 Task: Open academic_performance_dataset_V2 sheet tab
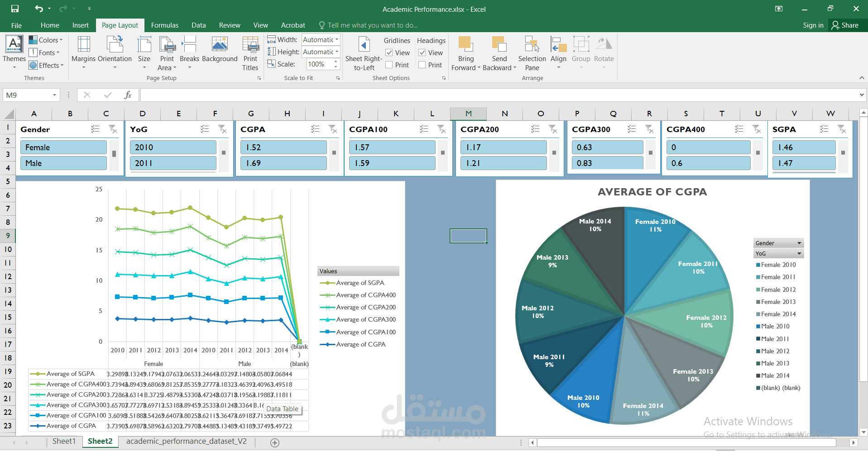187,442
